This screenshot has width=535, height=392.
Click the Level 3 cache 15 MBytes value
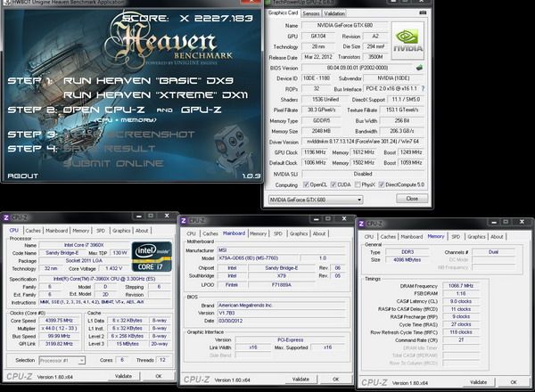tap(128, 344)
